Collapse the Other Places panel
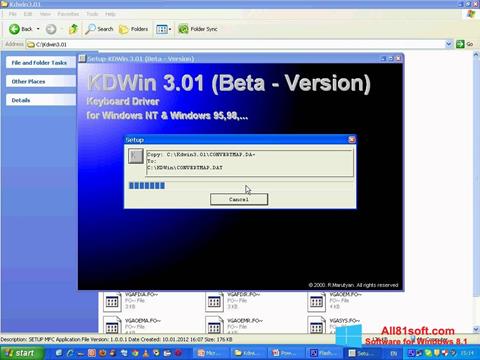Screen dimensions: 480x360 (x=41, y=81)
